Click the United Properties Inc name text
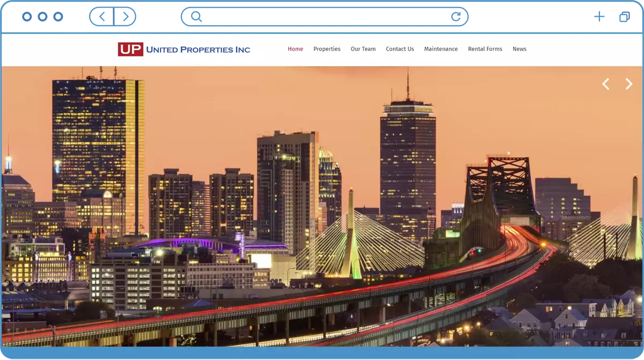This screenshot has width=644, height=360. click(198, 50)
